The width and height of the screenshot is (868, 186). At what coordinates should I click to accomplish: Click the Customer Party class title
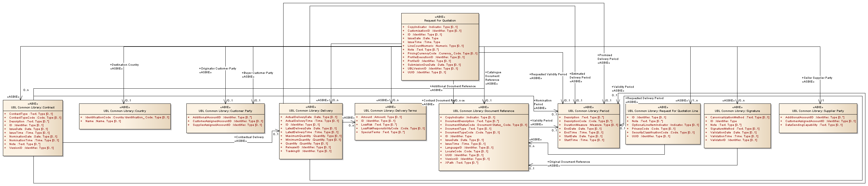225,111
